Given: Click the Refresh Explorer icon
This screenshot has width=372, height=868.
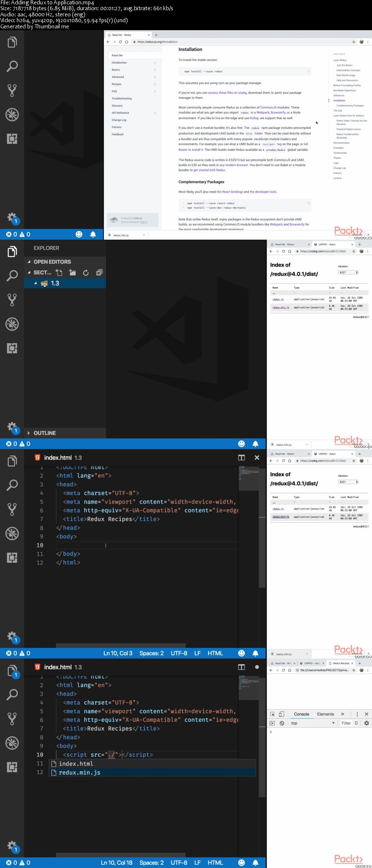Looking at the screenshot, I should [86, 272].
